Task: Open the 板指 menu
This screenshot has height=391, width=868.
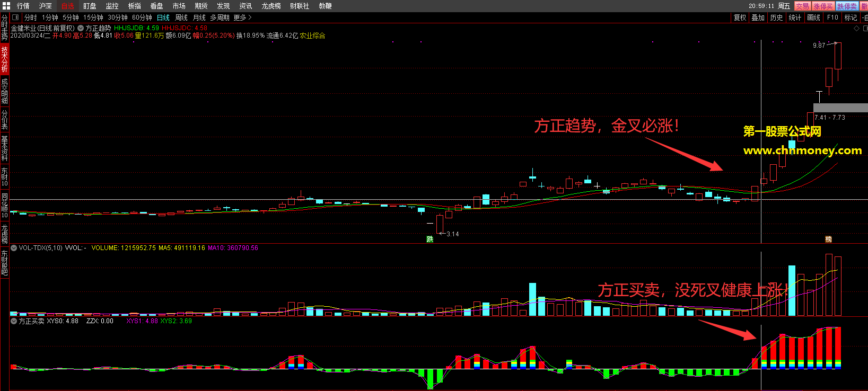Action: click(135, 6)
